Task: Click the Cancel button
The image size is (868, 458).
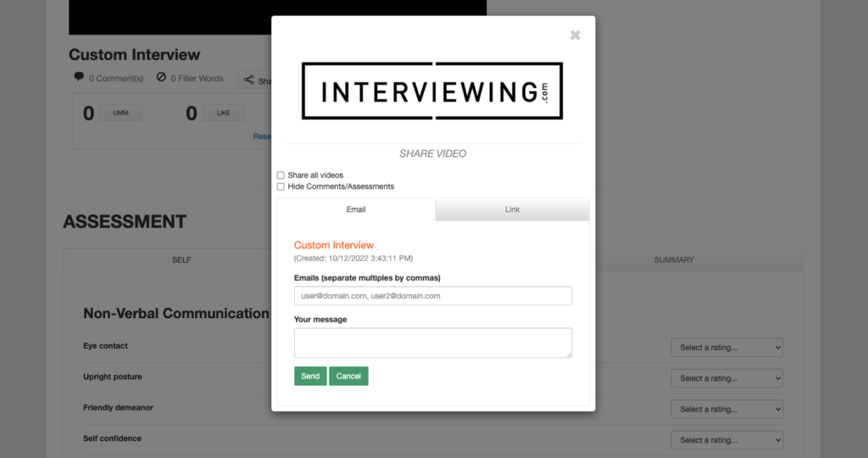Action: pyautogui.click(x=348, y=376)
